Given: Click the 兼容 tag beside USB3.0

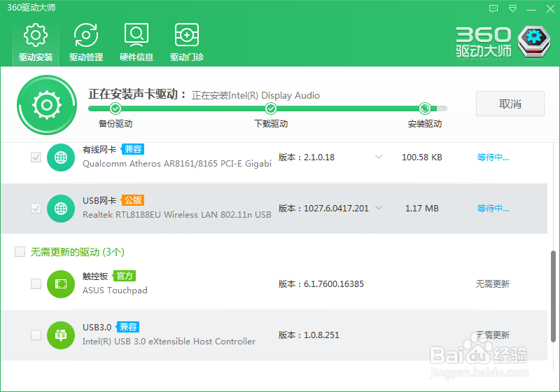Looking at the screenshot, I should point(128,327).
